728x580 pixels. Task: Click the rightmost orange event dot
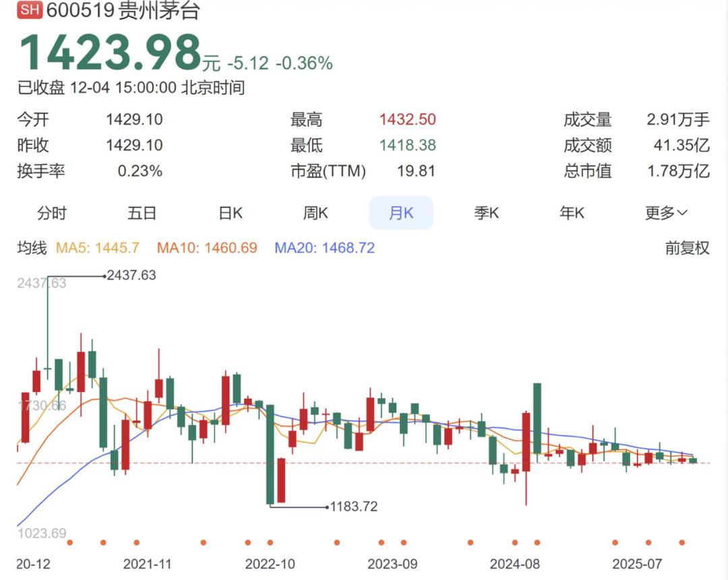681,542
